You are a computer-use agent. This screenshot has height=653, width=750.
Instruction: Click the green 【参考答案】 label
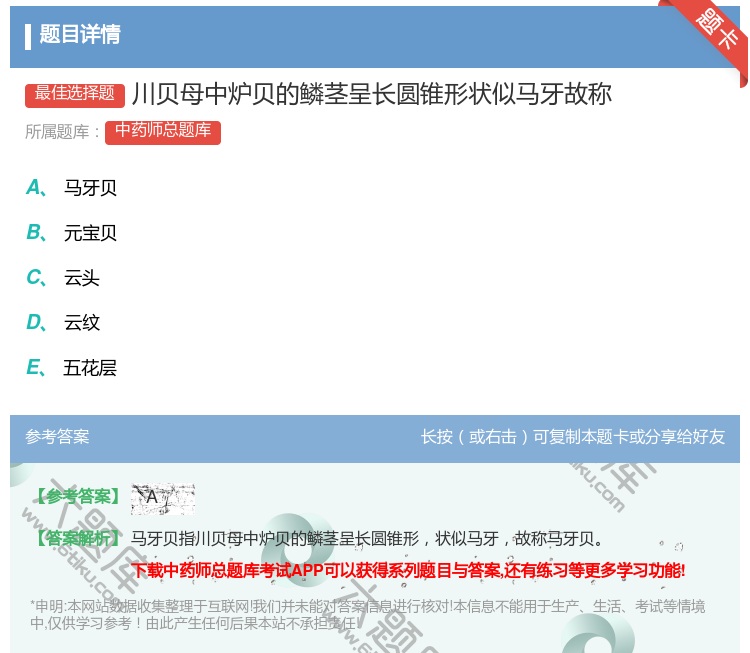pos(77,497)
